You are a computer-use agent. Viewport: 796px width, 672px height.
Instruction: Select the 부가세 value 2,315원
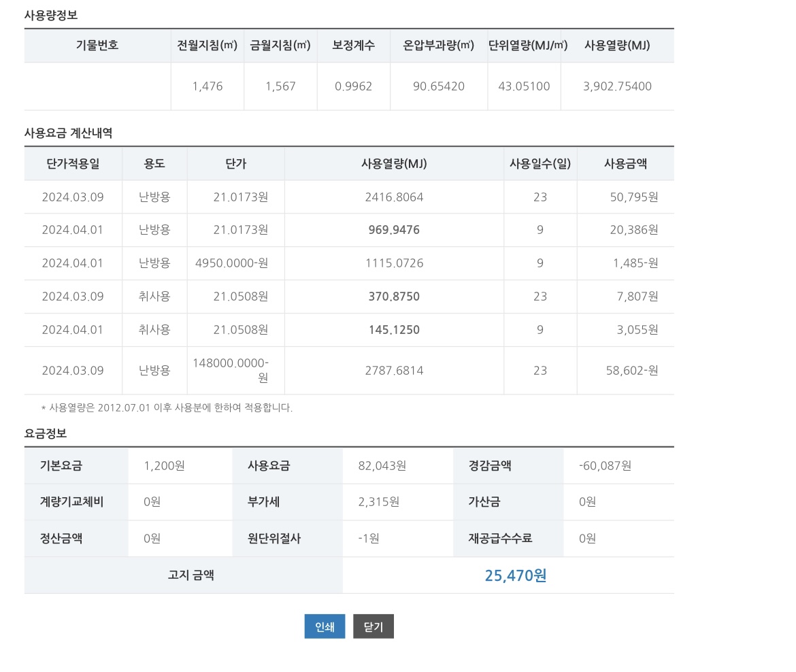tap(378, 502)
